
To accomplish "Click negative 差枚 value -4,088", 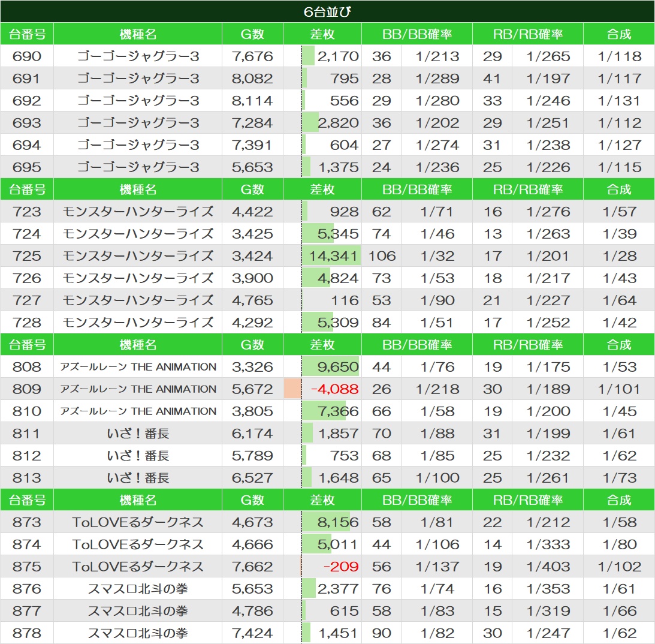I will click(x=334, y=389).
